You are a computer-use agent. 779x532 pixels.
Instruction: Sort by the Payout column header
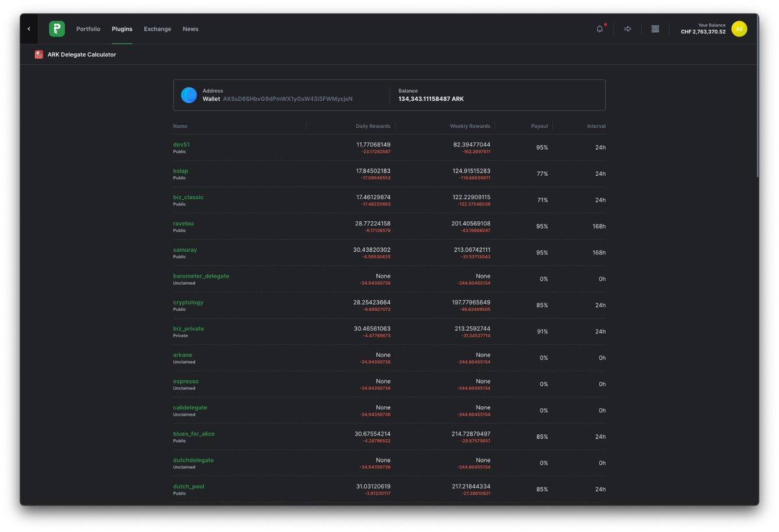point(539,126)
